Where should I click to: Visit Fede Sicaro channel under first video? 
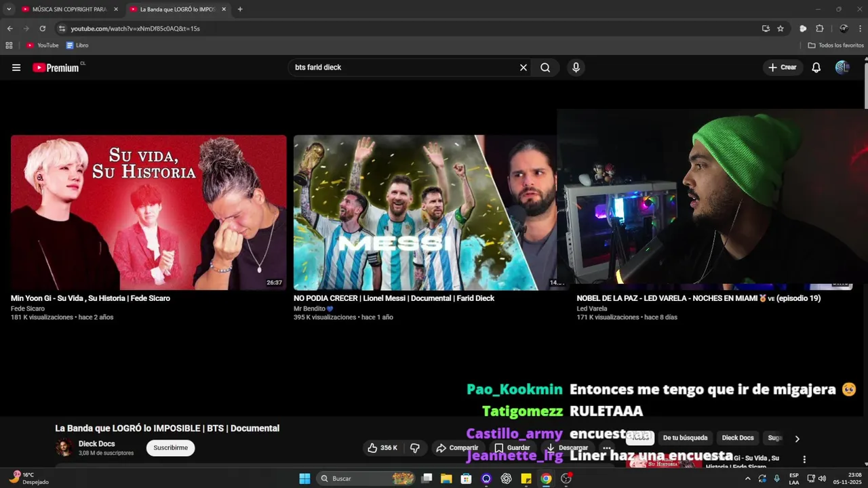pos(28,308)
